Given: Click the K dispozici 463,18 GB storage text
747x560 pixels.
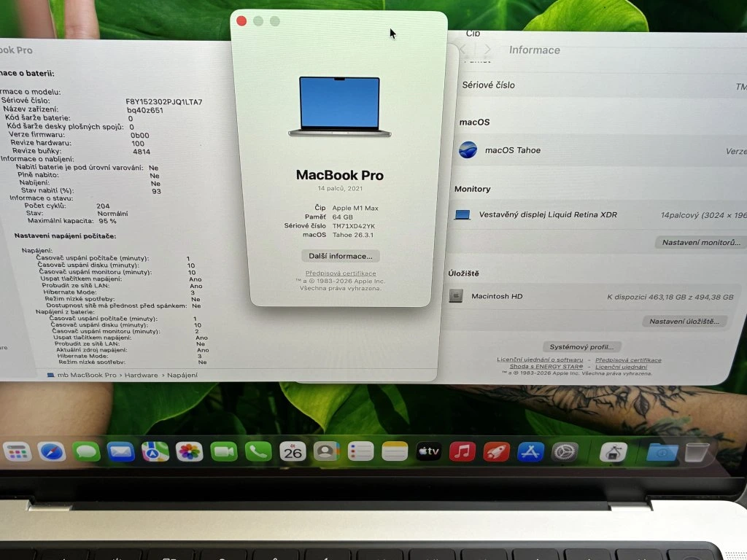Looking at the screenshot, I should 670,297.
